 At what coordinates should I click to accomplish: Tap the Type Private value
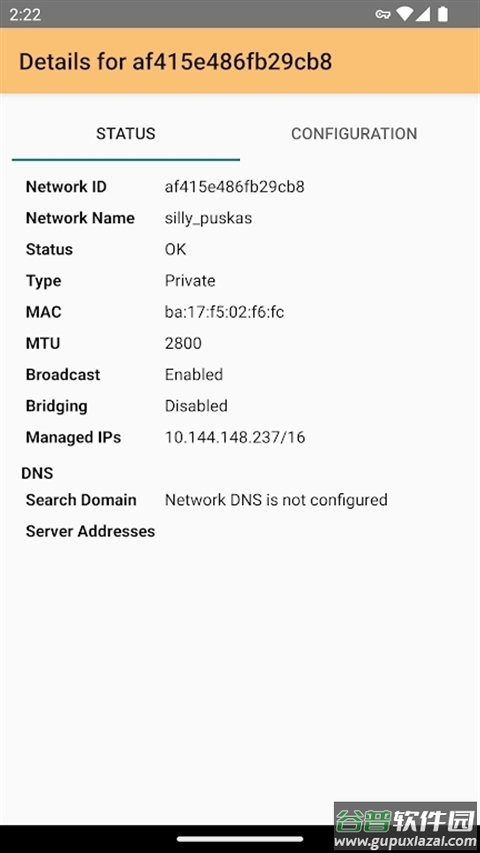click(x=190, y=281)
